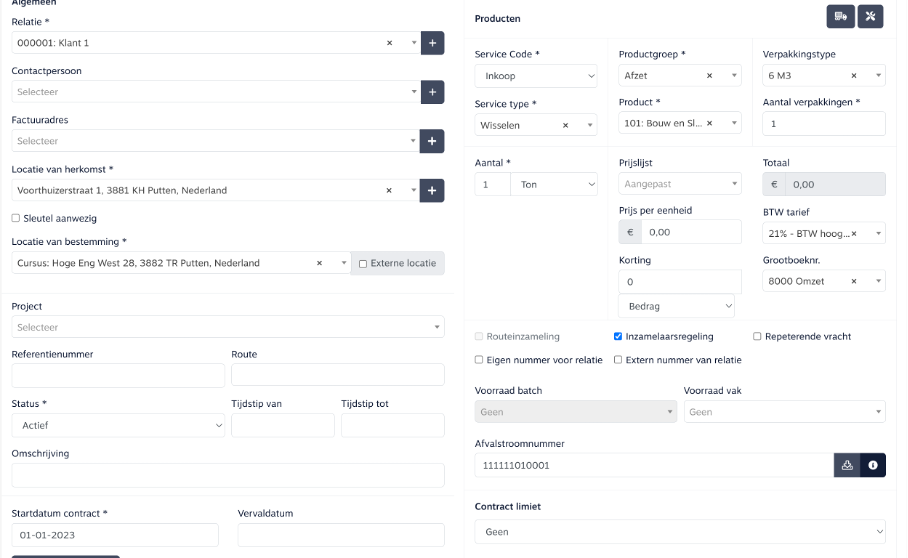Click the plus button next to Relatie

tap(432, 43)
